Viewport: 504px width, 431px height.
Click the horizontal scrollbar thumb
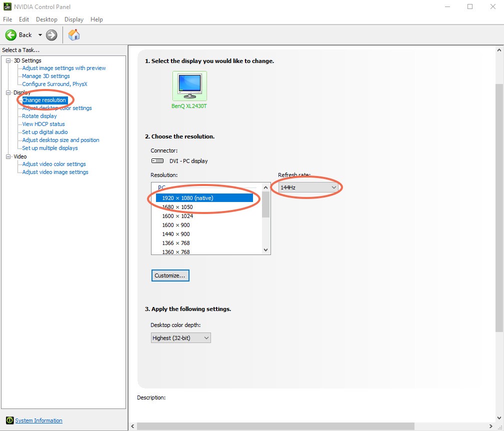(276, 426)
